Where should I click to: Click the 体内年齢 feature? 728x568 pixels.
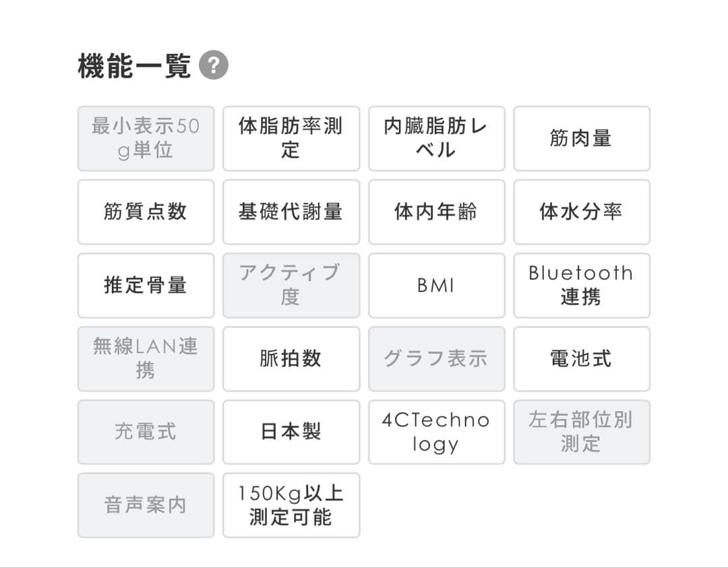pos(436,212)
